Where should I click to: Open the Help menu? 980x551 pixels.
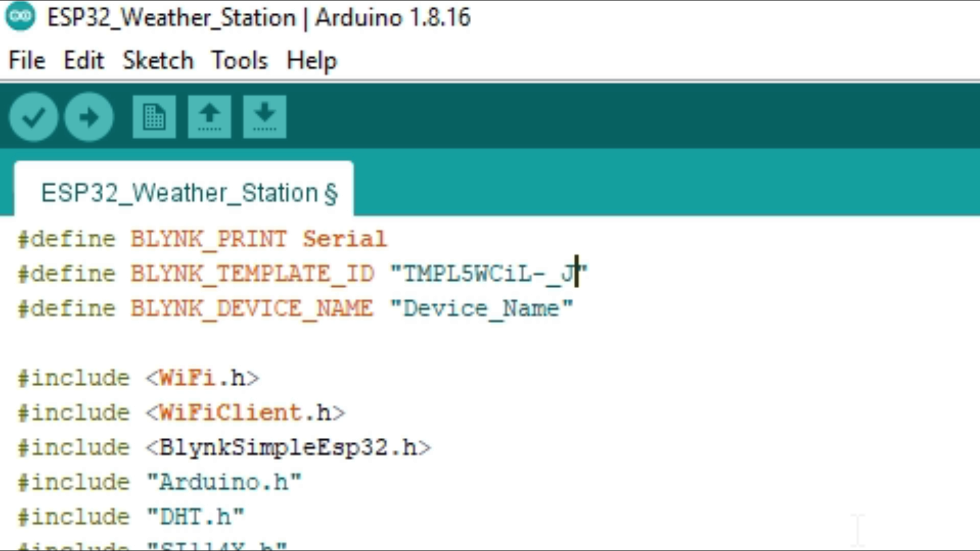(311, 61)
